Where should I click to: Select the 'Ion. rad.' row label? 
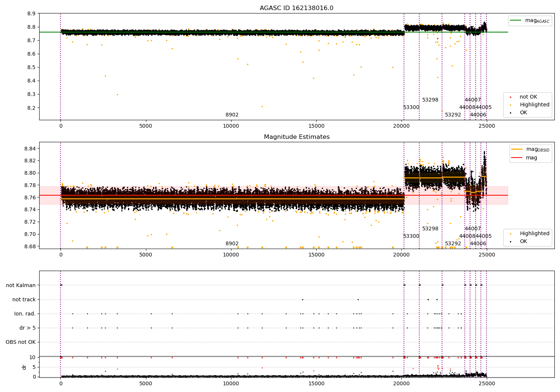pos(25,314)
